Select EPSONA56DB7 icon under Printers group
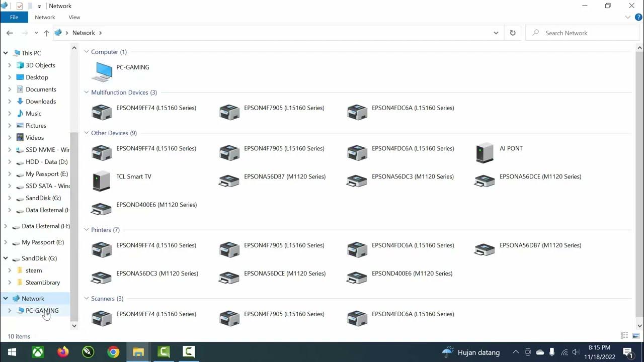The height and width of the screenshot is (362, 644). point(485,249)
